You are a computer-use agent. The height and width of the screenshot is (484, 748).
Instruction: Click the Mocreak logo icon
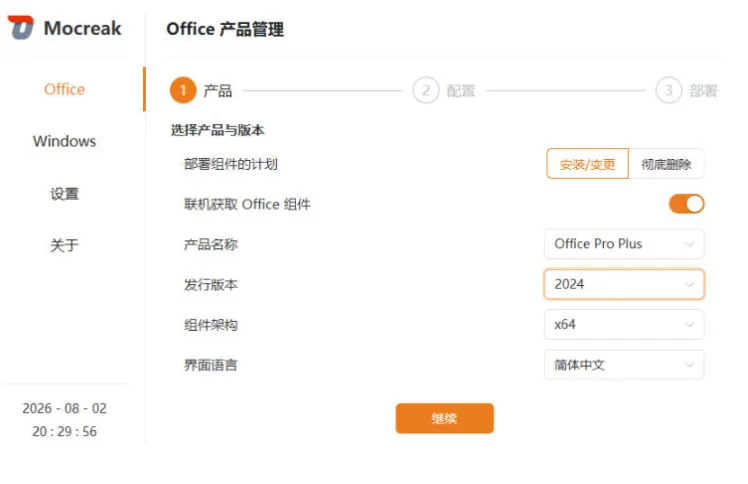tap(21, 28)
